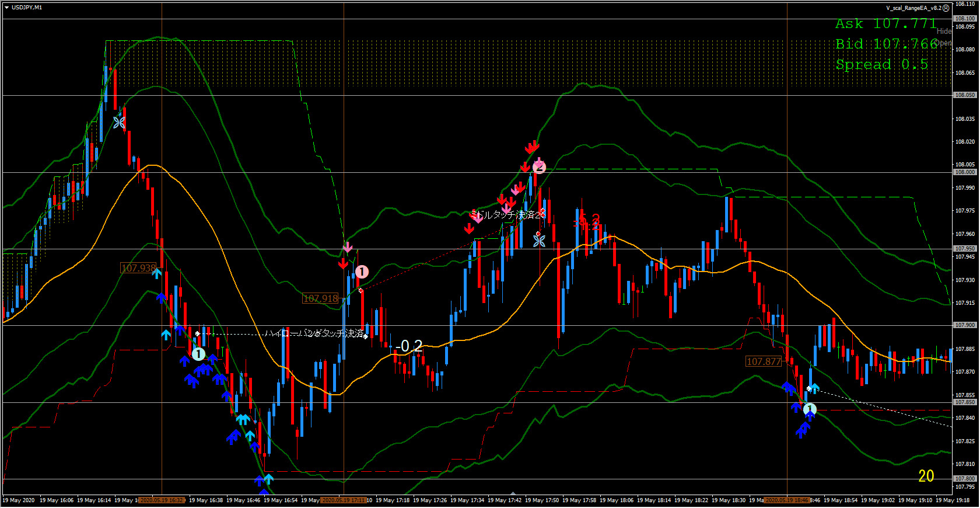Screen dimensions: 980x508
Task: Click the 107.850 level tag on price axis
Action: point(965,402)
